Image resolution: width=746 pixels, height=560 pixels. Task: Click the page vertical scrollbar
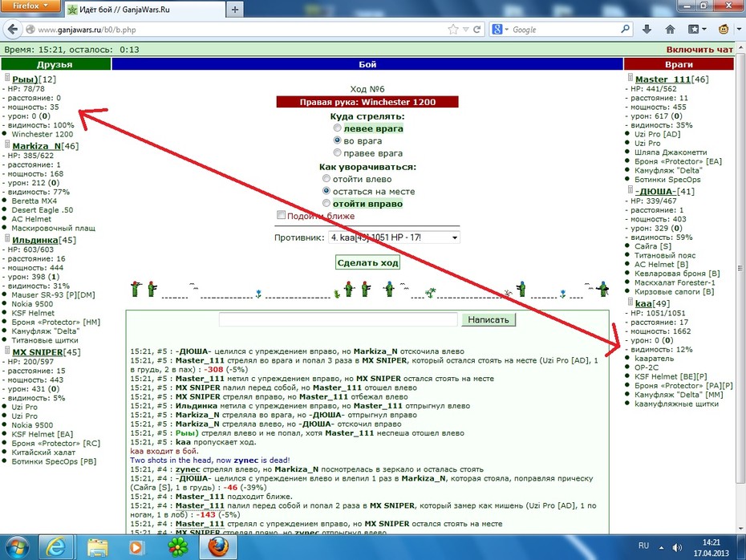tap(740, 266)
